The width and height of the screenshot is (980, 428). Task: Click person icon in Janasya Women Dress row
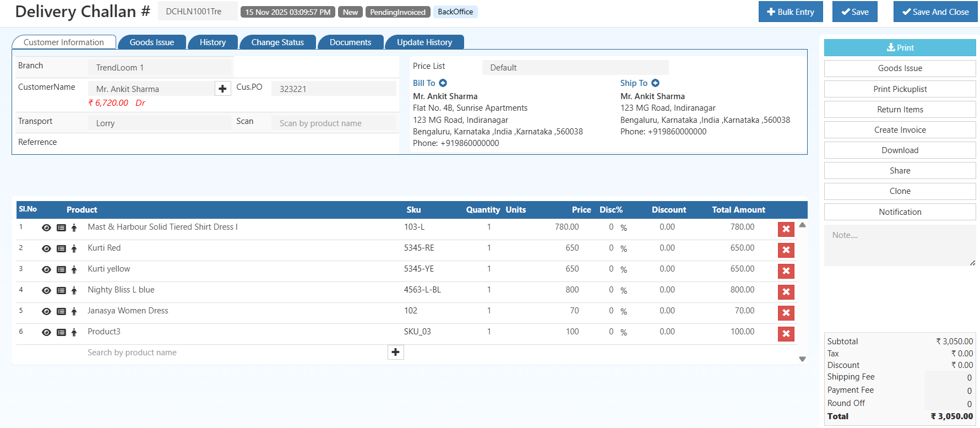(x=74, y=311)
